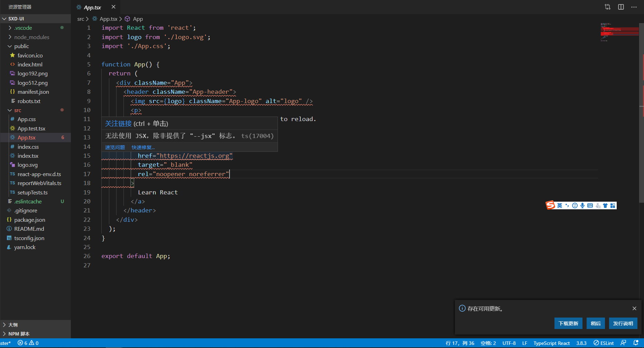Open Sogou emoji panel icon
This screenshot has height=348, width=644.
(575, 205)
